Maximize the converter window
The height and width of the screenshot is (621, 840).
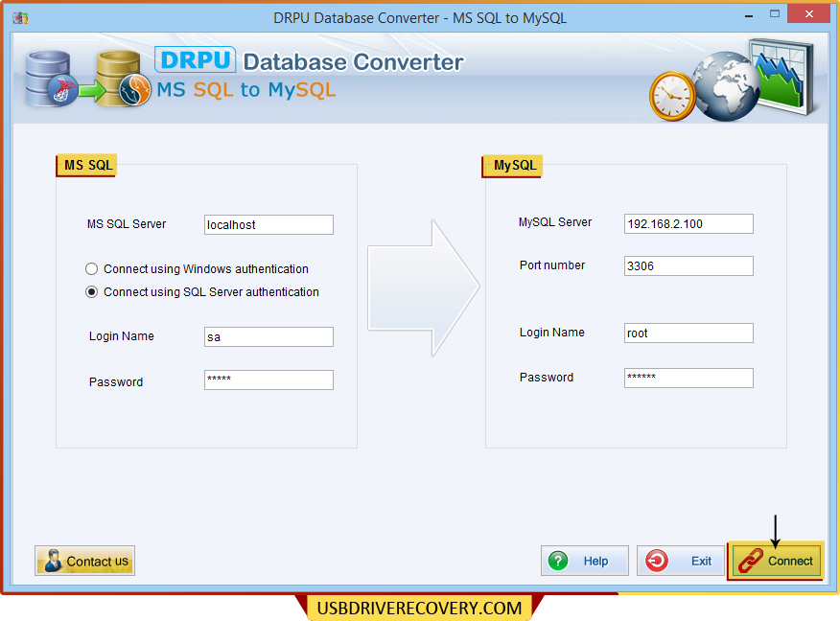click(x=775, y=14)
